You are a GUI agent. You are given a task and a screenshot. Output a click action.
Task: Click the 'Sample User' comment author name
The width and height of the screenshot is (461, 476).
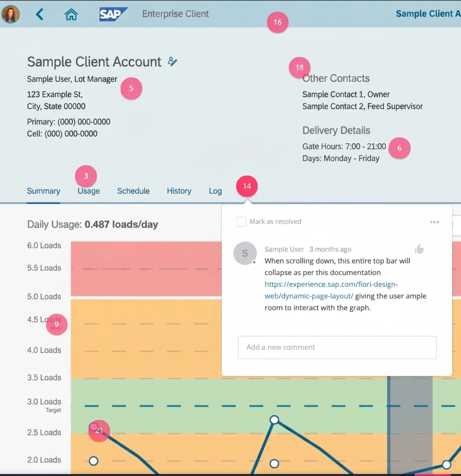point(284,249)
